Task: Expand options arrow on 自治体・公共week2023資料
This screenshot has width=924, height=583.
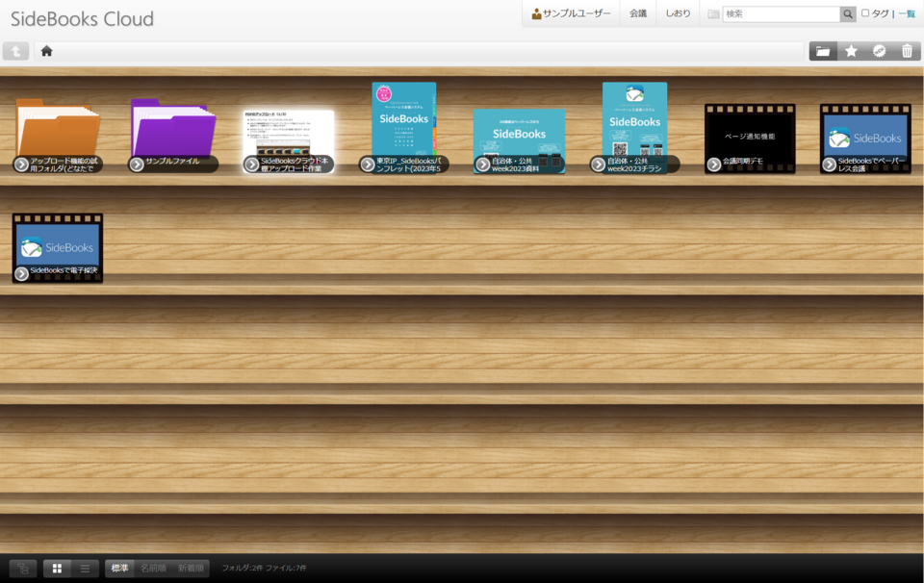Action: click(x=483, y=165)
